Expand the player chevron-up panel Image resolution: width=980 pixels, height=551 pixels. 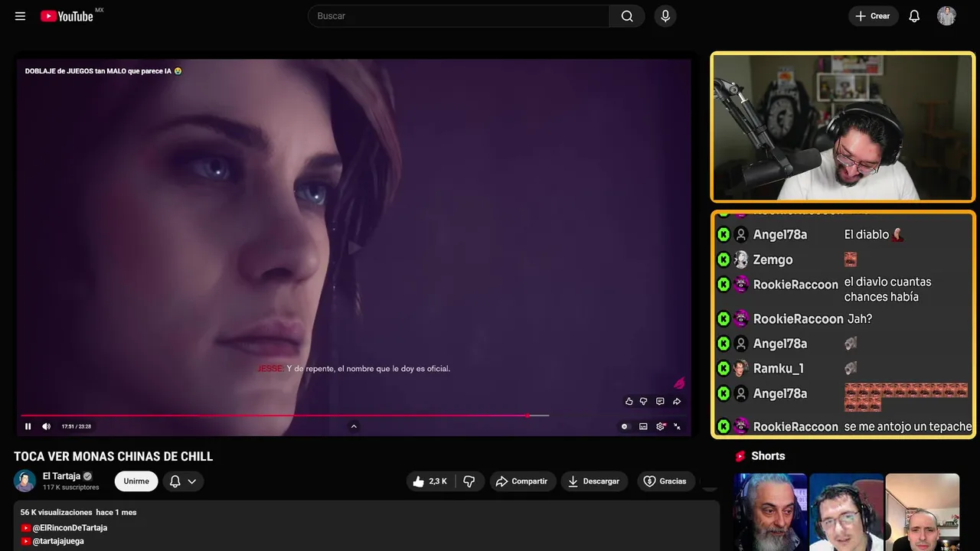[x=354, y=426]
